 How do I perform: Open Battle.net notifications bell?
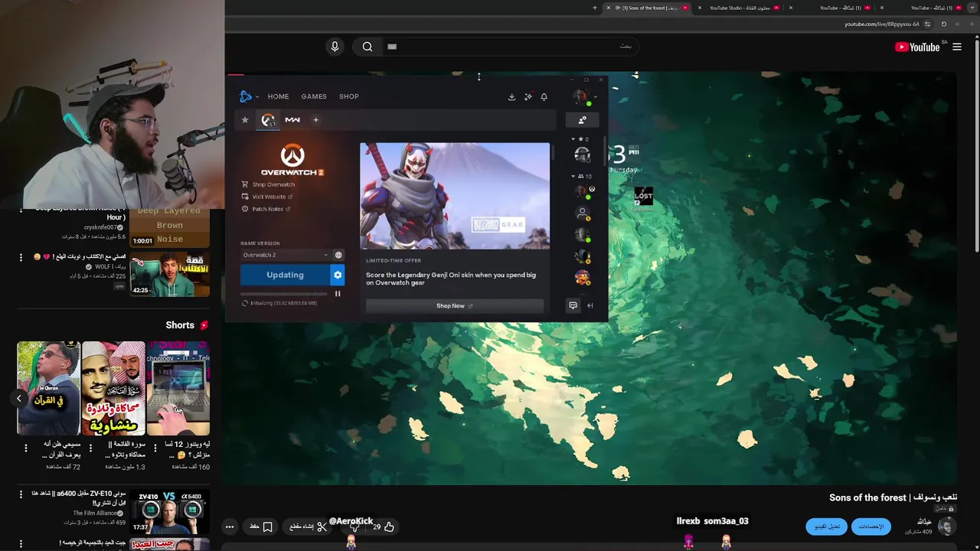click(544, 96)
